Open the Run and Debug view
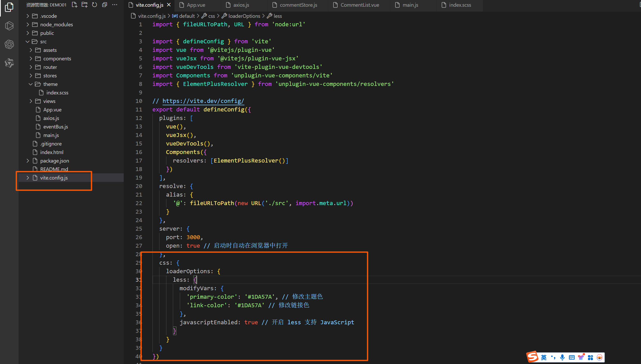Screen dimensions: 641x364 [9, 26]
